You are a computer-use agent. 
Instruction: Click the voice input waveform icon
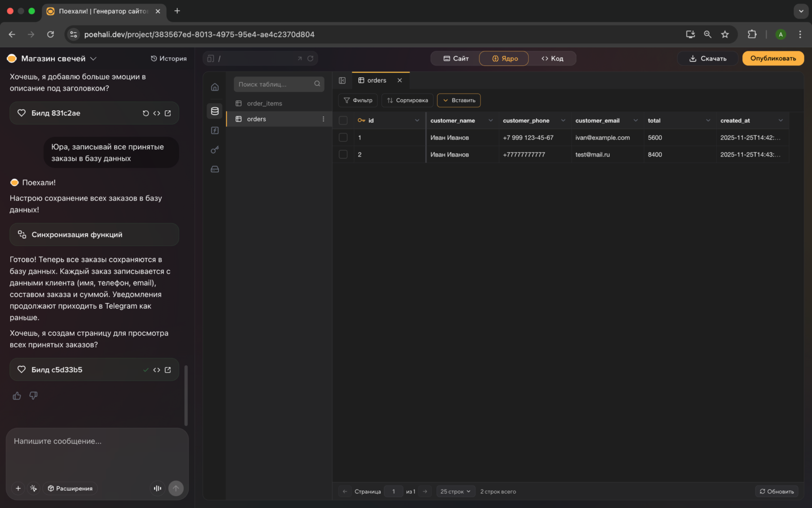click(x=158, y=488)
